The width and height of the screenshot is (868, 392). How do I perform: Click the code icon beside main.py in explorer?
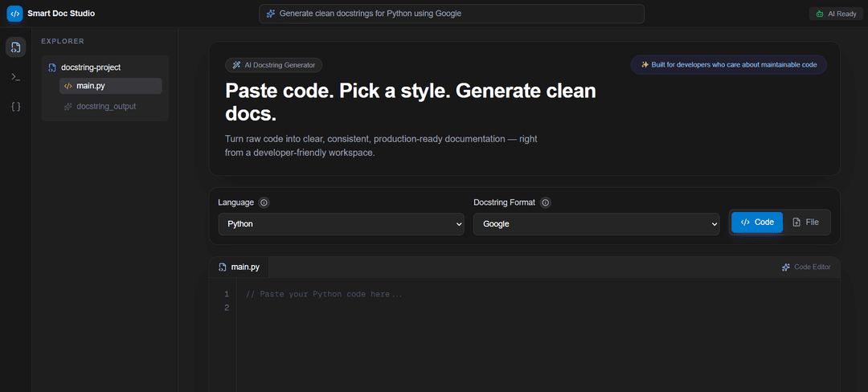click(x=68, y=86)
